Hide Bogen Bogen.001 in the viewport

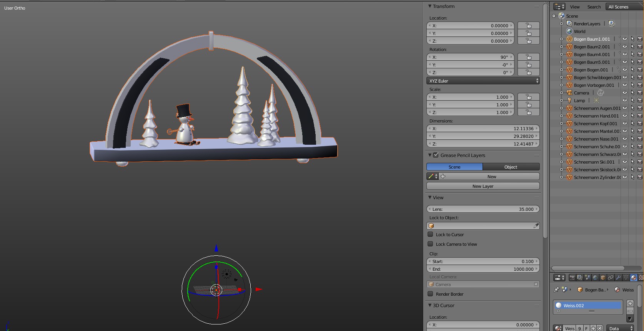(625, 70)
